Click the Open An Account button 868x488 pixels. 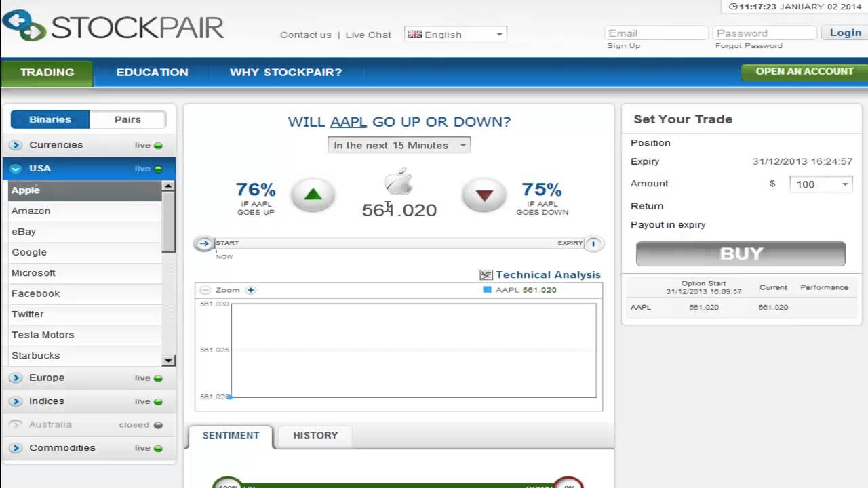[x=804, y=71]
